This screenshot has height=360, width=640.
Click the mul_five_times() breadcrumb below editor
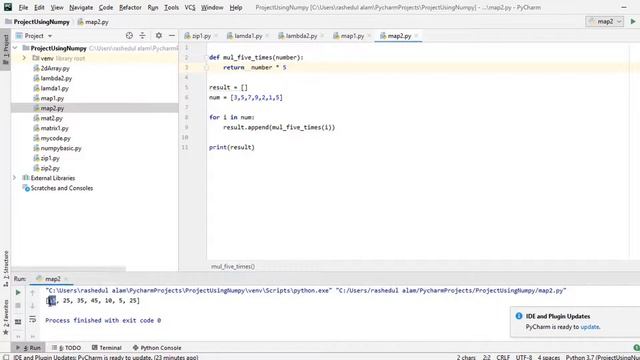point(233,267)
